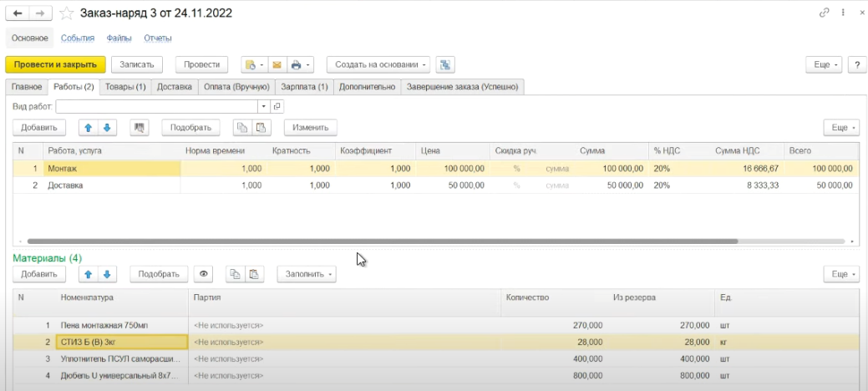
Task: Switch to the Товары (1) tab
Action: point(125,86)
